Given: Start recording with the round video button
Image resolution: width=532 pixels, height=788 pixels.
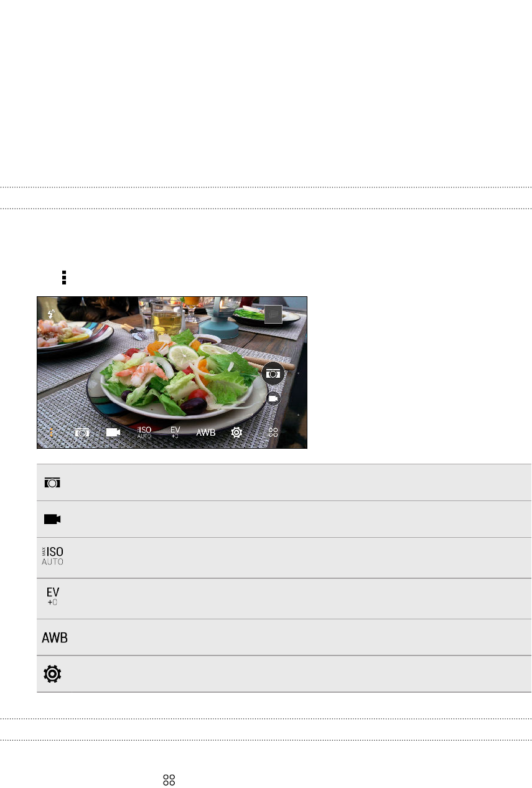Looking at the screenshot, I should (x=273, y=398).
